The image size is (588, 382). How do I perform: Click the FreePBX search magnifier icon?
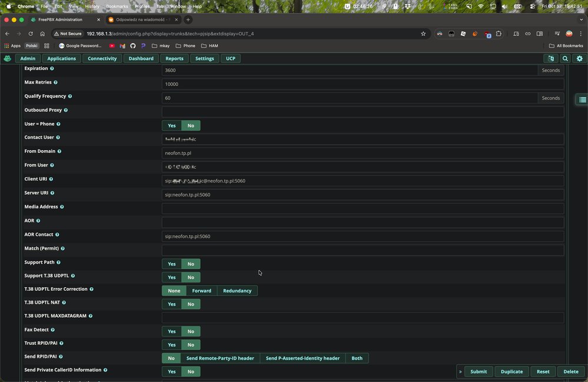[565, 58]
